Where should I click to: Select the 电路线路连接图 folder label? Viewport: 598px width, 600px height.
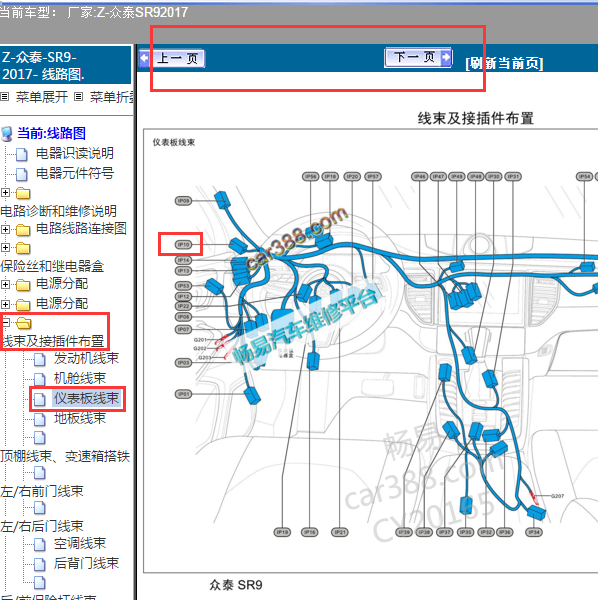[x=81, y=228]
